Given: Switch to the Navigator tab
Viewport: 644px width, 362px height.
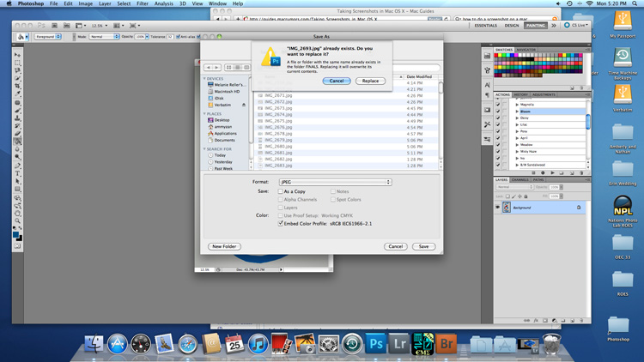Looking at the screenshot, I should pos(526,49).
